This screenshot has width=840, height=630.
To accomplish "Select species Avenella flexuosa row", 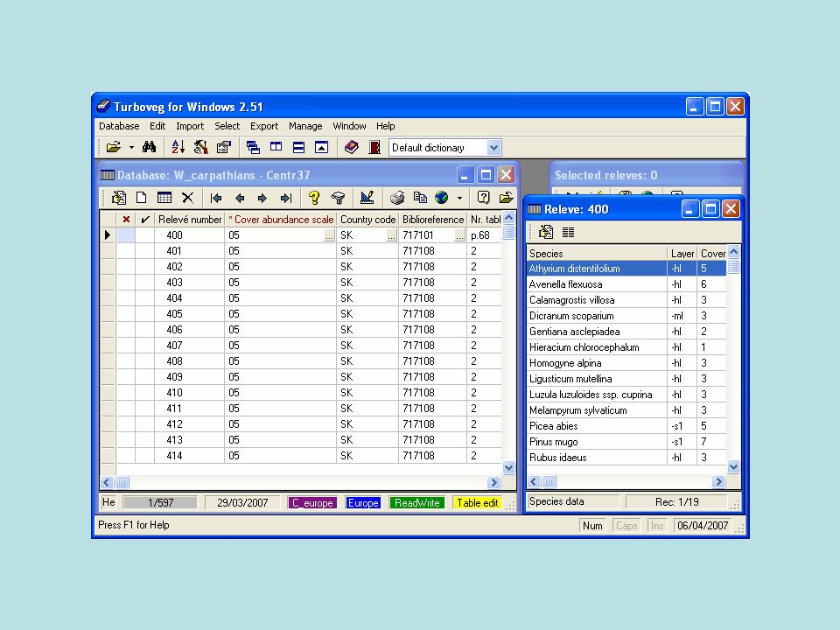I will (626, 284).
